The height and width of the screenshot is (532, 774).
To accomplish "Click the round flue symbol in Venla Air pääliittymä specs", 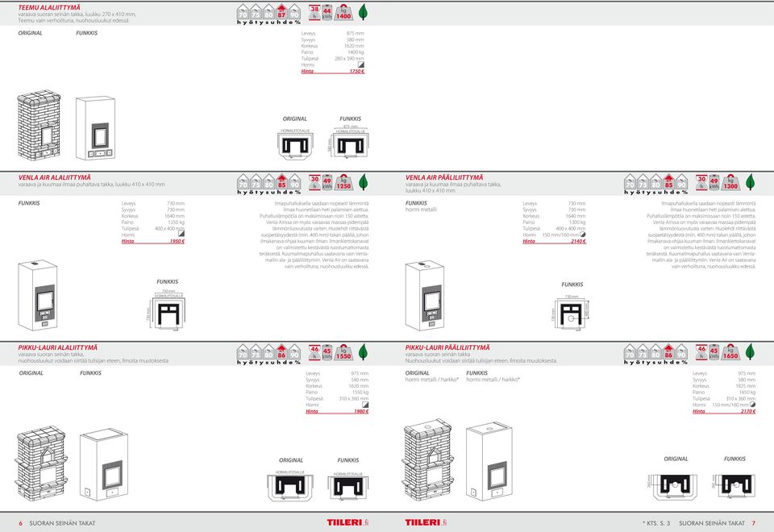I will [583, 235].
